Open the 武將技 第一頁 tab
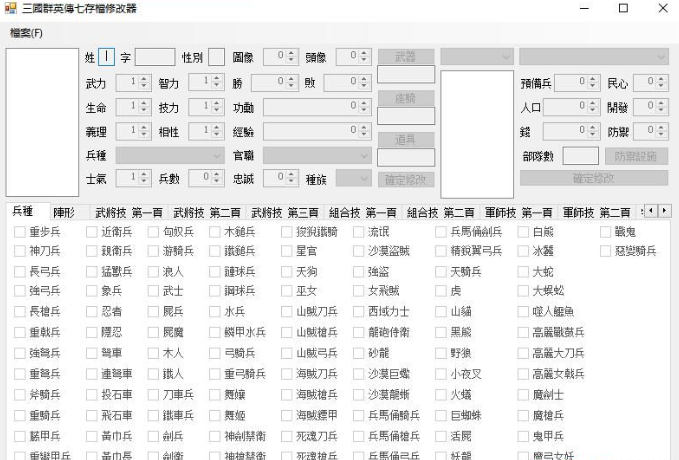This screenshot has width=679, height=460. 129,213
